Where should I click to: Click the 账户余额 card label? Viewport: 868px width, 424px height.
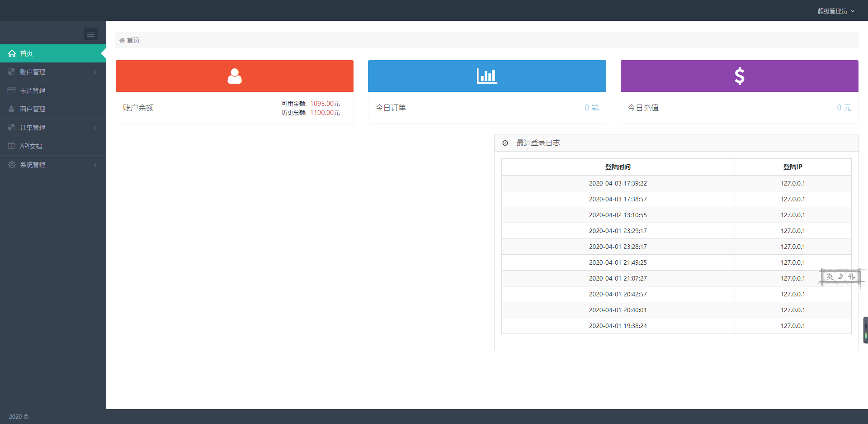[138, 108]
